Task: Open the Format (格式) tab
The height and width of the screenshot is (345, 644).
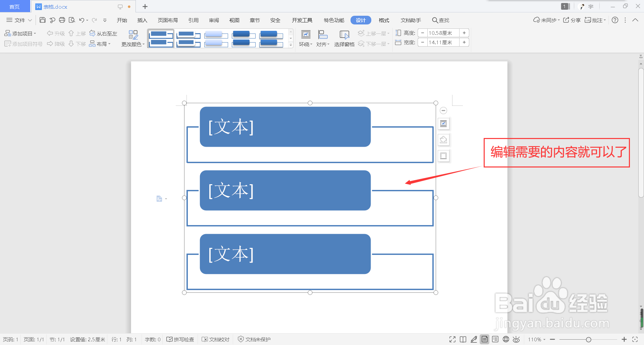Action: click(384, 20)
